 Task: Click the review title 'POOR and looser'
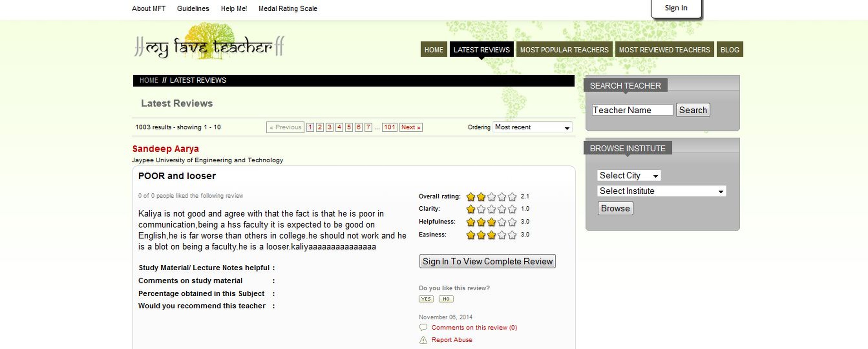tap(177, 176)
